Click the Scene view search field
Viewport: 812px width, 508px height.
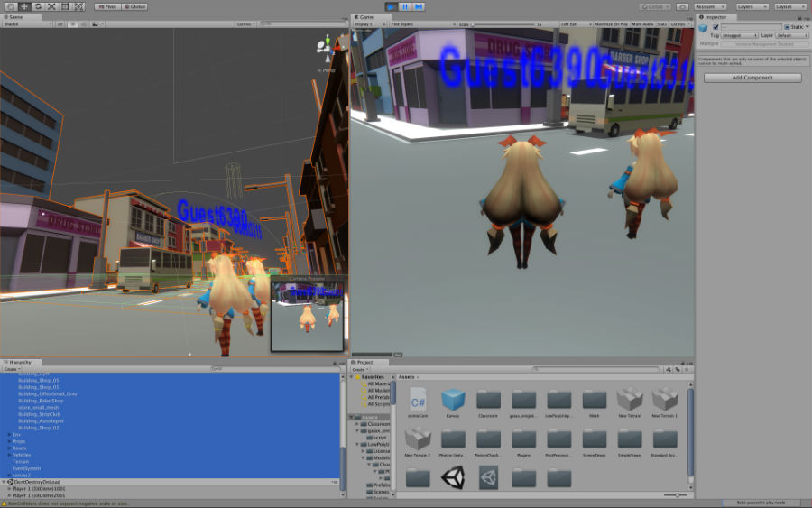coord(302,24)
